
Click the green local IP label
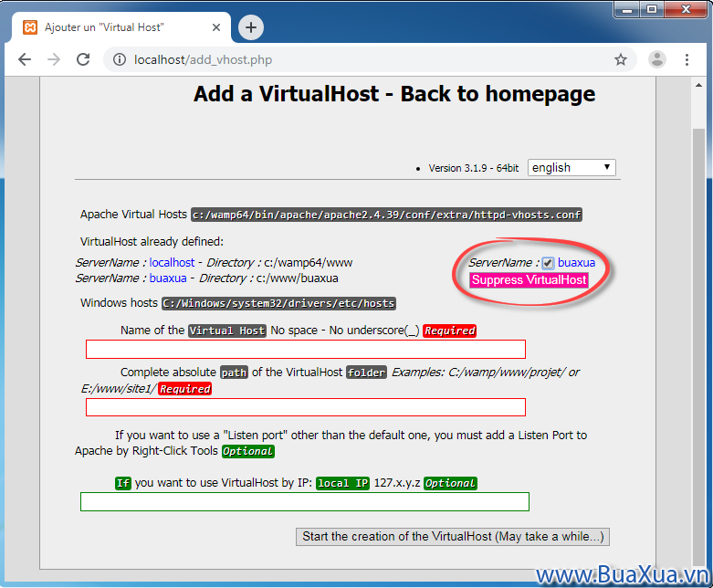[343, 483]
